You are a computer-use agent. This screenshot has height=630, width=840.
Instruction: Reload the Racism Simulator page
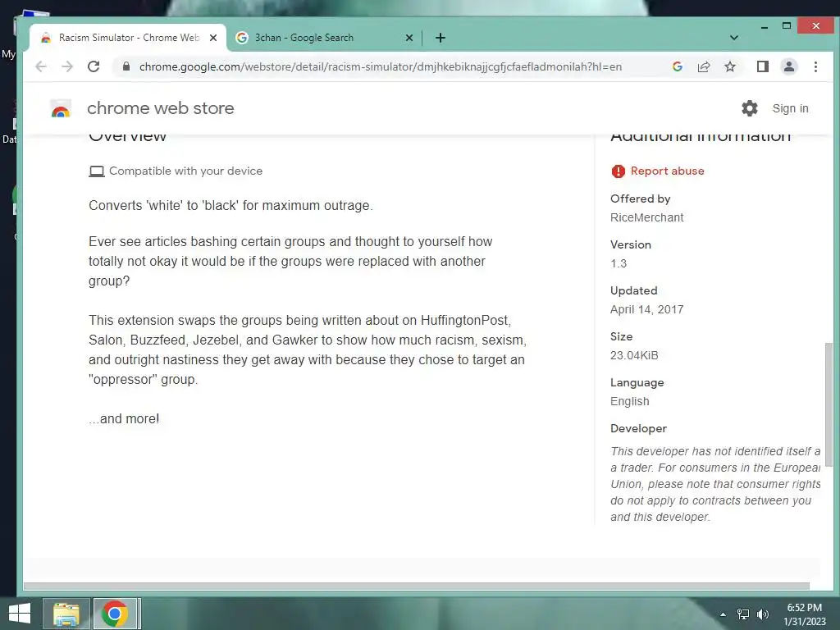click(94, 66)
